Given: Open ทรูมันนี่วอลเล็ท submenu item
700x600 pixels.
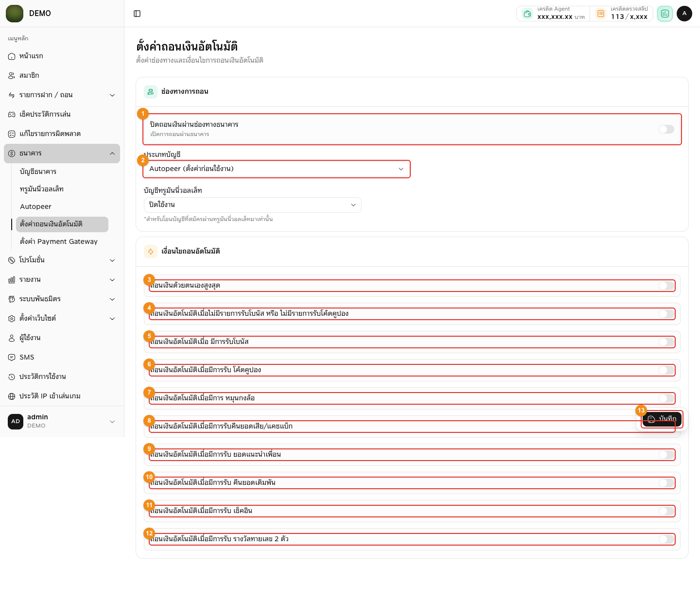Looking at the screenshot, I should [x=62, y=189].
